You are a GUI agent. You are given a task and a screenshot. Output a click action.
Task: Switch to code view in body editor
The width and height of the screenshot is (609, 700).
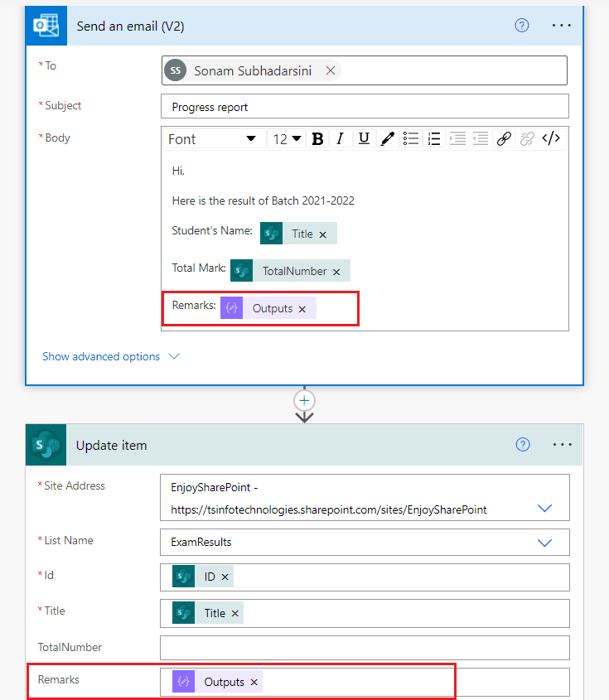(551, 139)
